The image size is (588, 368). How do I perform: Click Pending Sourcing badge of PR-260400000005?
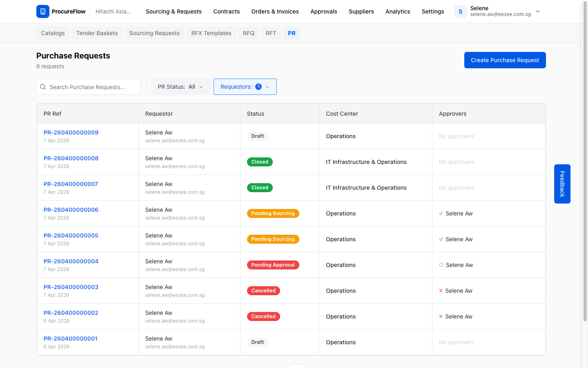pos(273,239)
